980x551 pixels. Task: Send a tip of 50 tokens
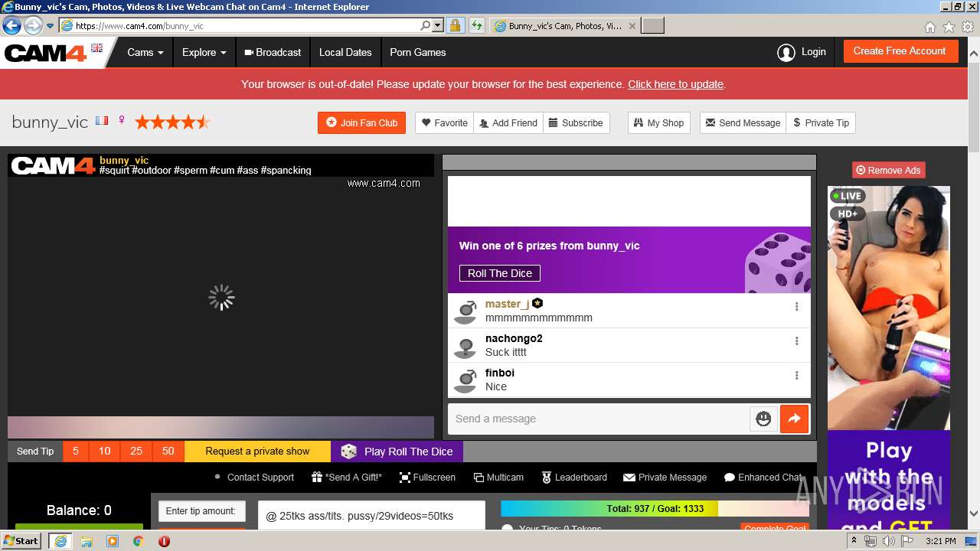[x=168, y=452]
